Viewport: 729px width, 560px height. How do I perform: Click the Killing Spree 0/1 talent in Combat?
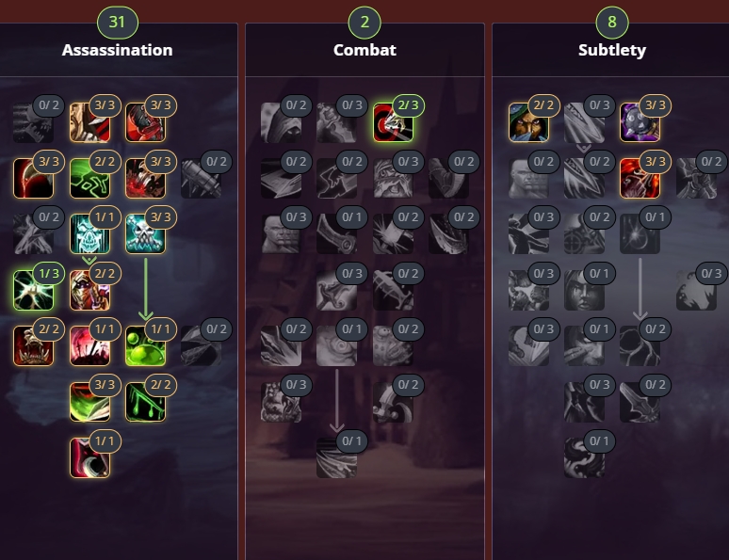click(336, 457)
